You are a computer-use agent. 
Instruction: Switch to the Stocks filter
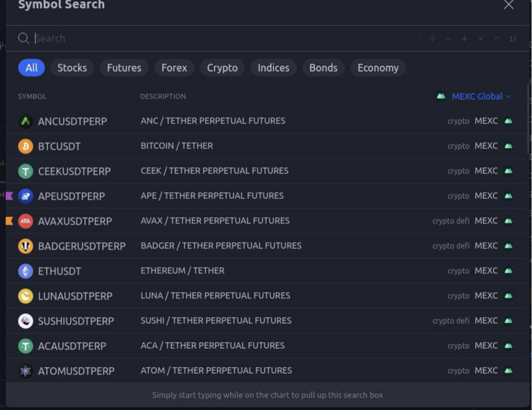click(72, 68)
